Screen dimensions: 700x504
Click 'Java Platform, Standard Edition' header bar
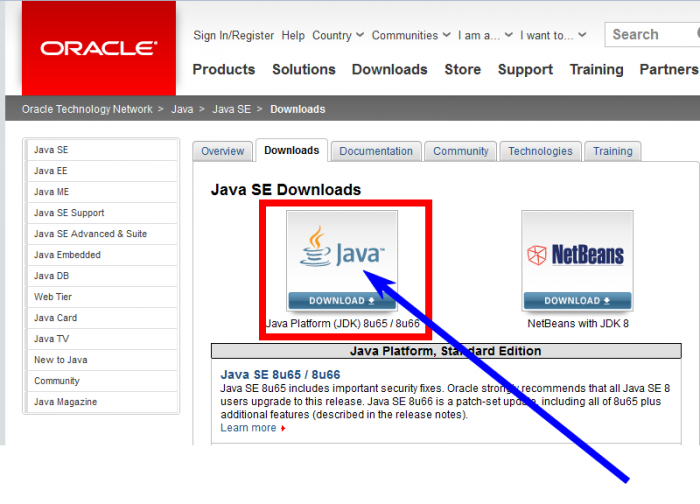446,351
